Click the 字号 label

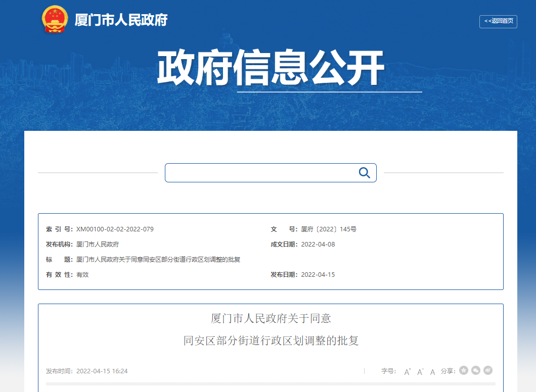click(389, 371)
